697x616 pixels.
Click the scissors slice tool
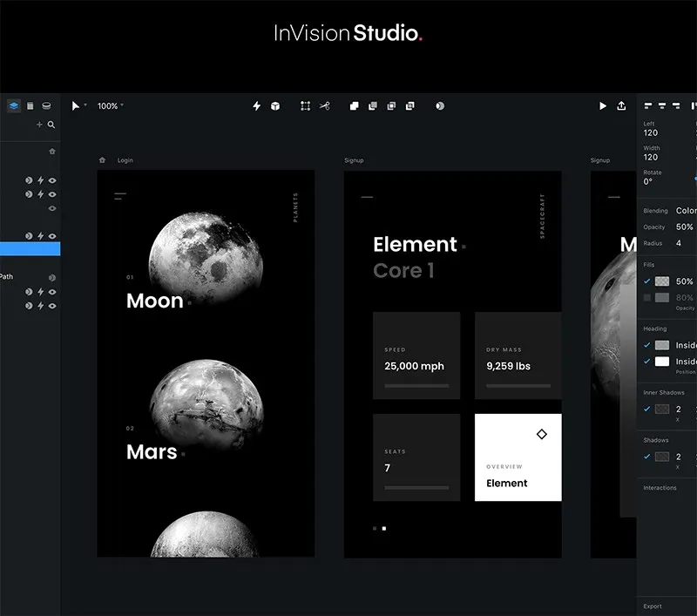coord(325,105)
